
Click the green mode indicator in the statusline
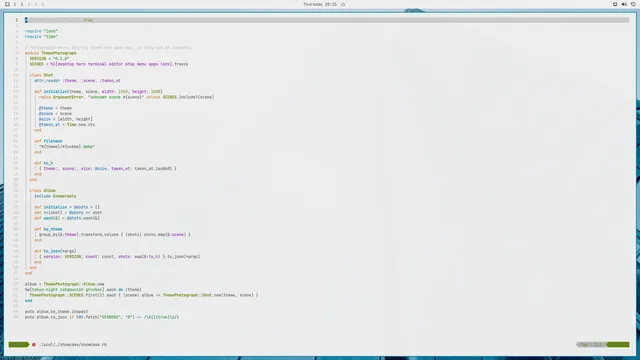[x=18, y=344]
